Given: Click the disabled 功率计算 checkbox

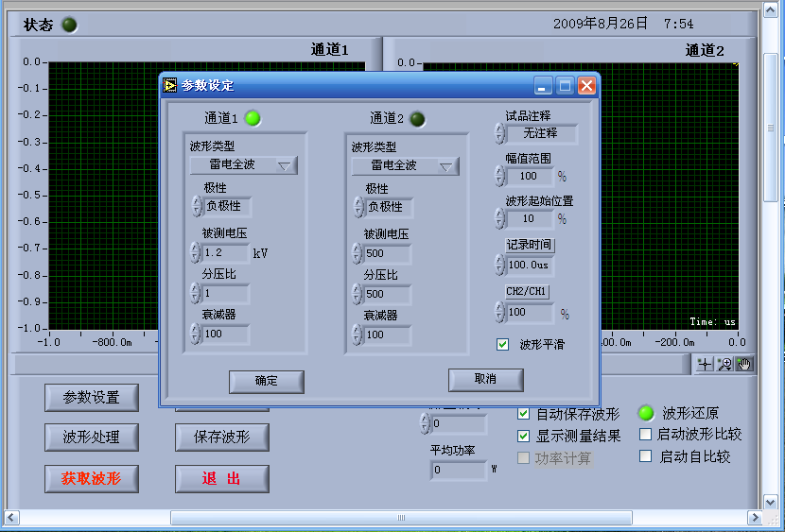Looking at the screenshot, I should (523, 458).
